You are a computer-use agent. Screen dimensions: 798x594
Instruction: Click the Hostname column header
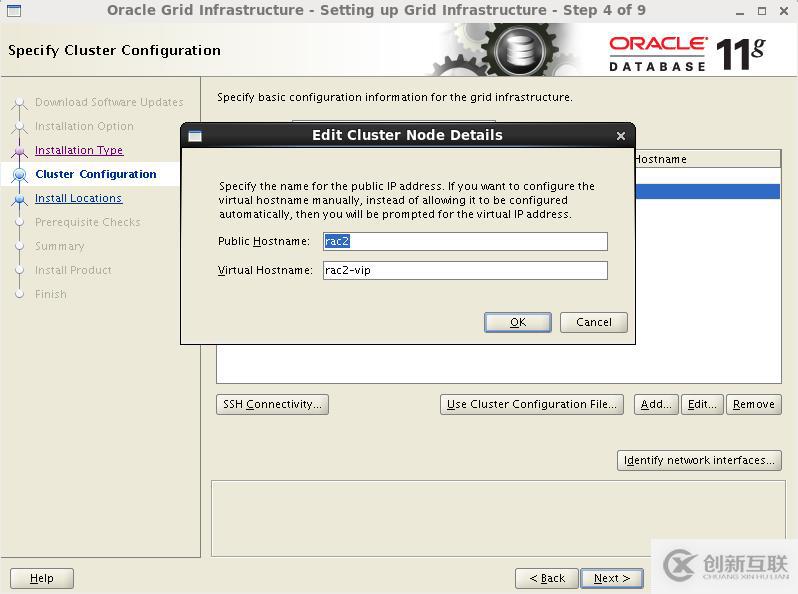[x=708, y=159]
